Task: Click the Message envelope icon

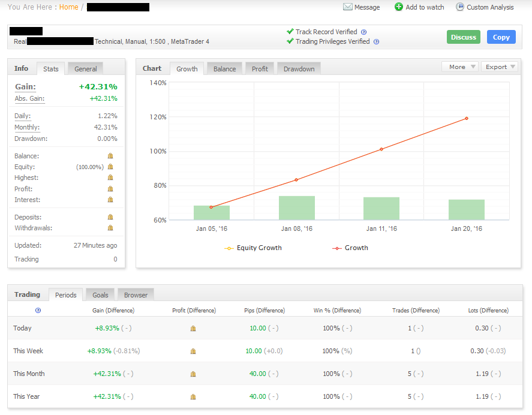Action: tap(347, 7)
